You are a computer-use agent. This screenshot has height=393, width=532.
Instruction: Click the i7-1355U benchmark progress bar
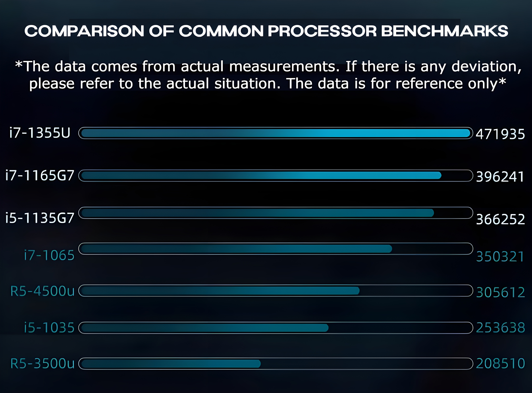click(275, 133)
